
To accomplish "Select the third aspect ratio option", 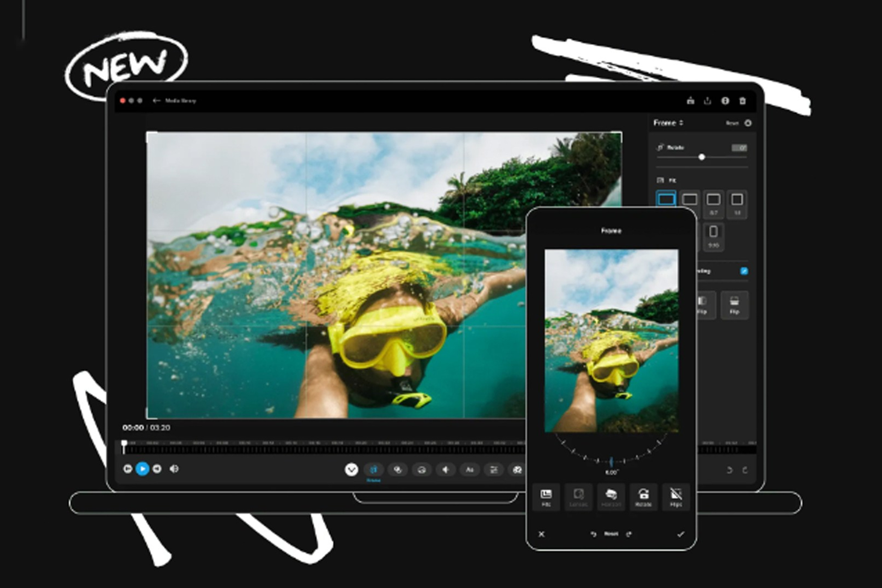I will 713,204.
